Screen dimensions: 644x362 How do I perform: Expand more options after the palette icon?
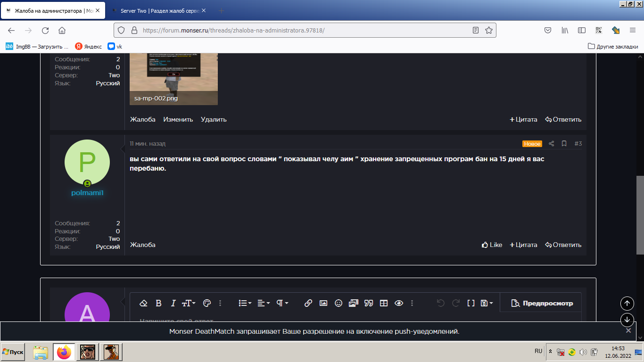(x=220, y=303)
